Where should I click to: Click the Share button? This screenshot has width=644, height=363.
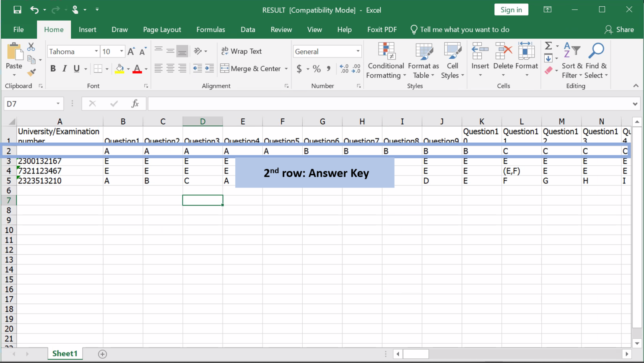[619, 29]
